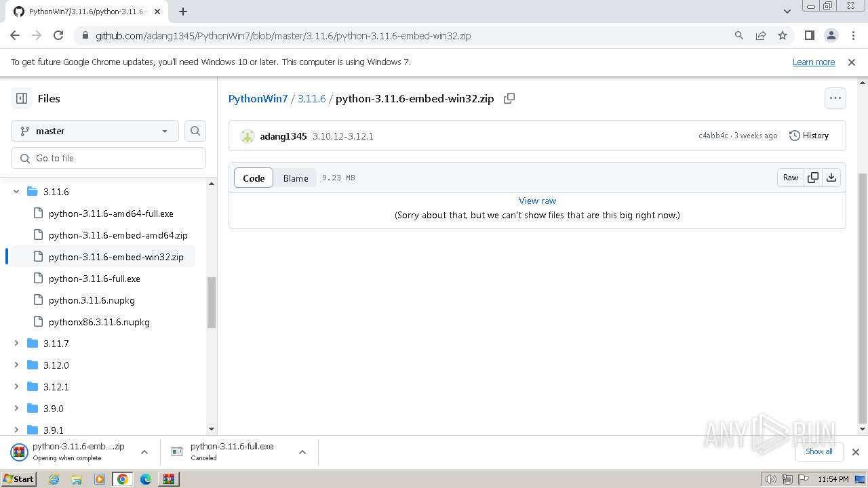868x488 pixels.
Task: Expand the 3.12.1 folder
Action: 16,387
